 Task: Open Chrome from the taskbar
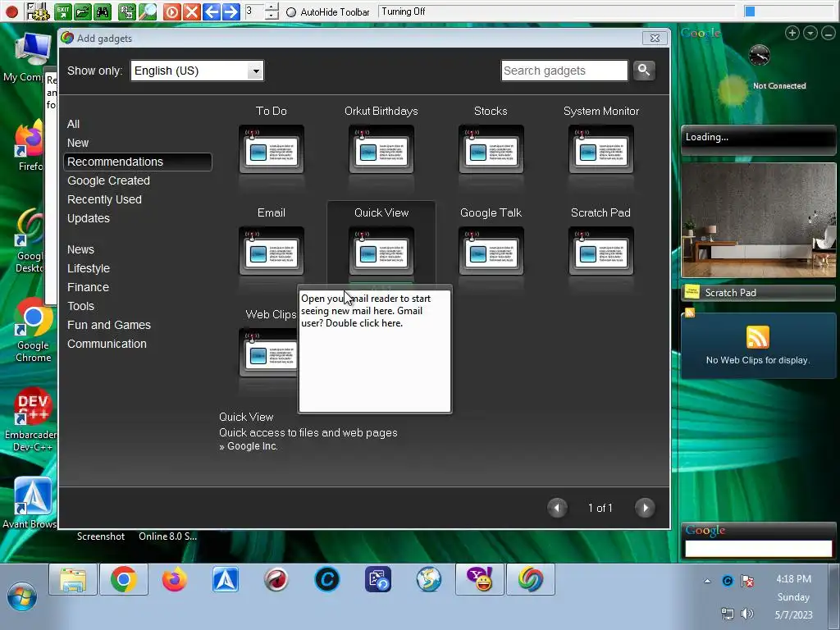coord(124,580)
